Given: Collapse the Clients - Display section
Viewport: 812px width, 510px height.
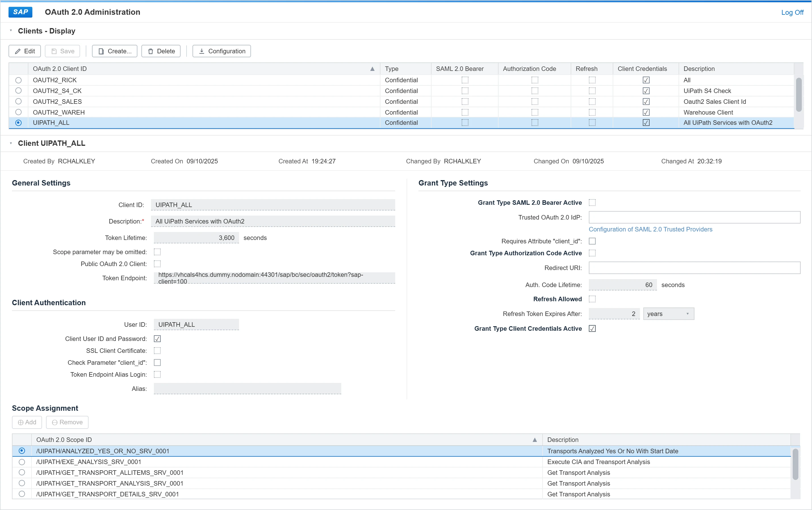Looking at the screenshot, I should (x=11, y=31).
